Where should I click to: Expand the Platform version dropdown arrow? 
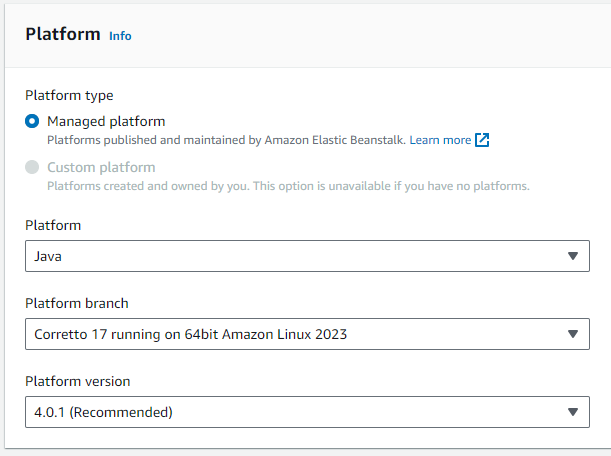click(572, 412)
